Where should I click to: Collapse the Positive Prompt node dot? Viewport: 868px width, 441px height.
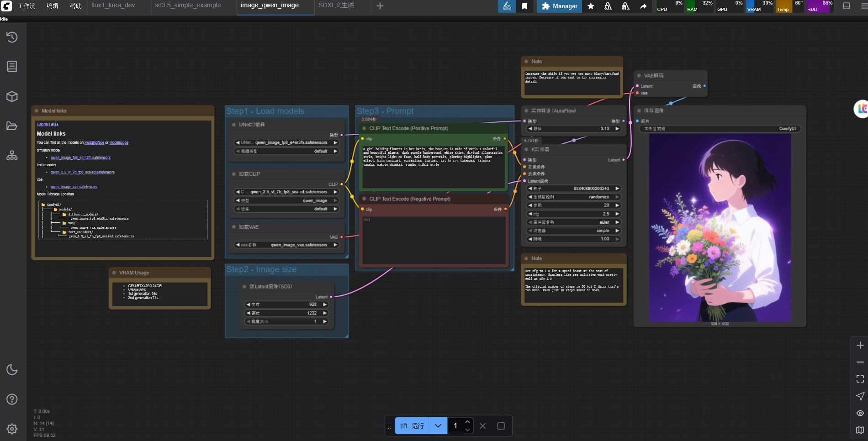pos(365,128)
